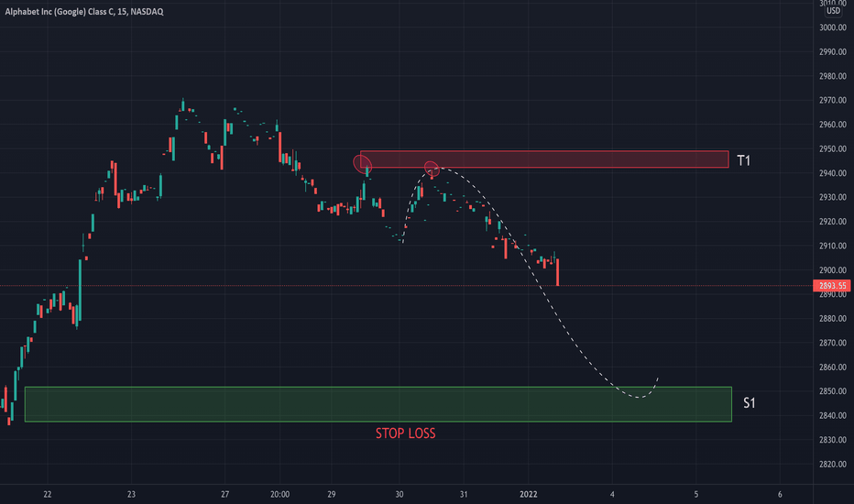Viewport: 854px width, 504px height.
Task: Click the 2950.00 price axis label
Action: 833,148
